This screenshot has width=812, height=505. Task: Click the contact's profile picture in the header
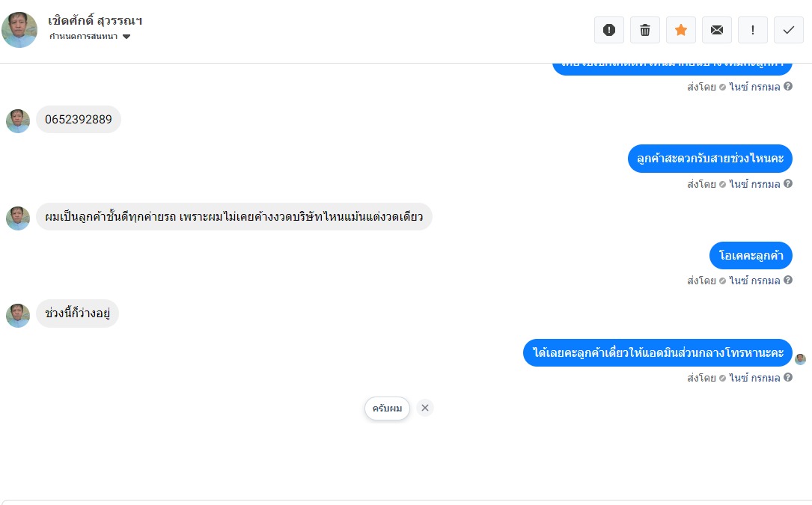coord(19,30)
